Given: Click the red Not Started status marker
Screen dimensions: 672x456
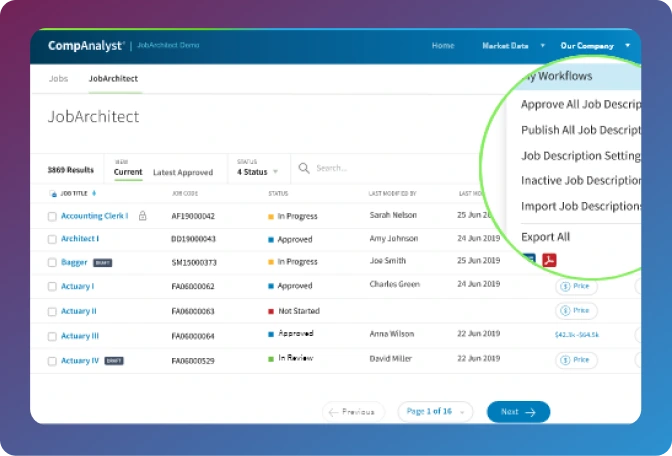Looking at the screenshot, I should pyautogui.click(x=271, y=311).
